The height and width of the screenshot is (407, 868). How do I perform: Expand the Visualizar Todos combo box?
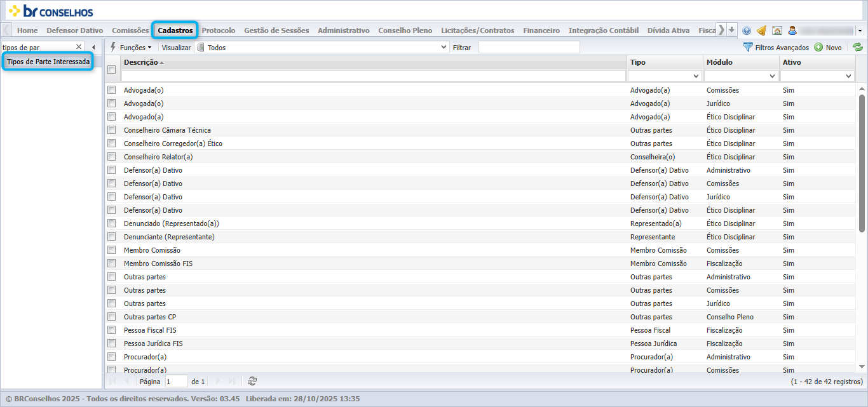pyautogui.click(x=444, y=47)
